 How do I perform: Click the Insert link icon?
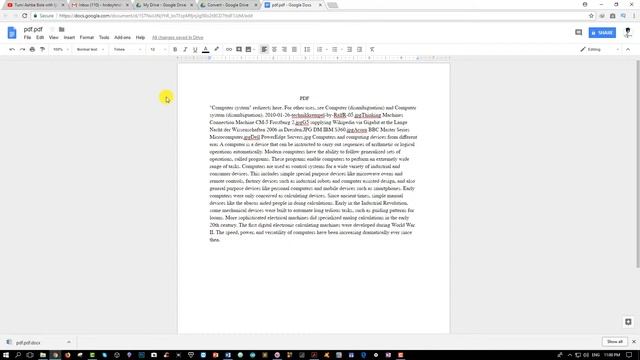(x=229, y=49)
